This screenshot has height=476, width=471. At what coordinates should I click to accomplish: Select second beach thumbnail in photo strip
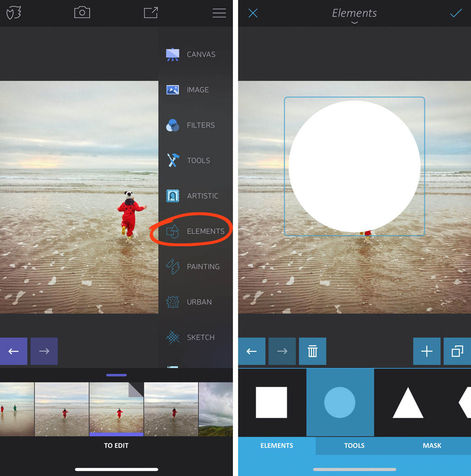pyautogui.click(x=62, y=409)
